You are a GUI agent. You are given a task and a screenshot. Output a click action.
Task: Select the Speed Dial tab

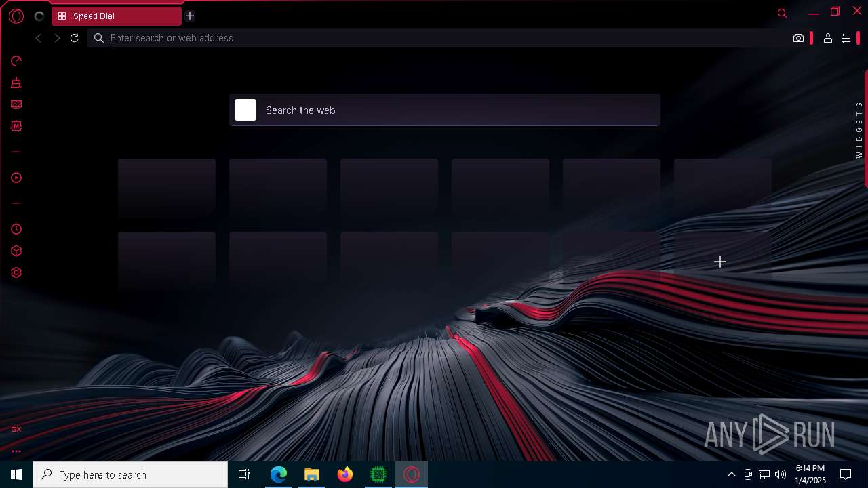pyautogui.click(x=117, y=16)
